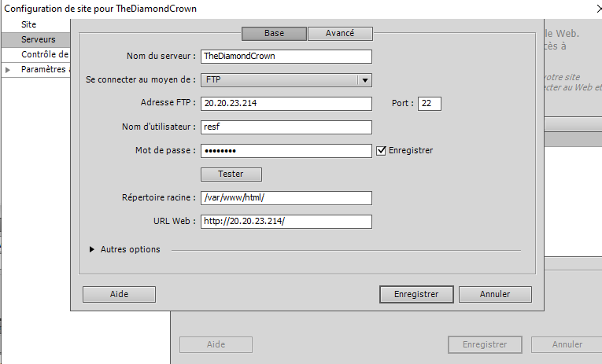Focus the Port number field
Screen dimensions: 602x364
430,104
